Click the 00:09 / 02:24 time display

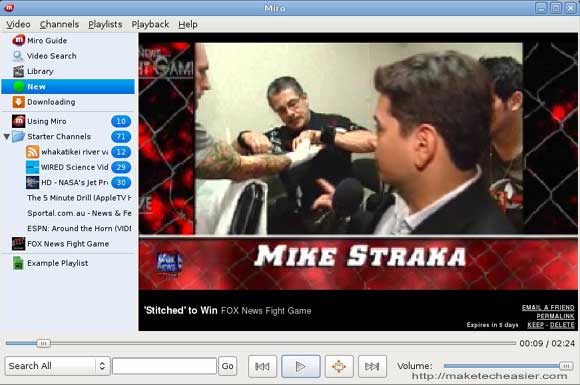[x=547, y=344]
